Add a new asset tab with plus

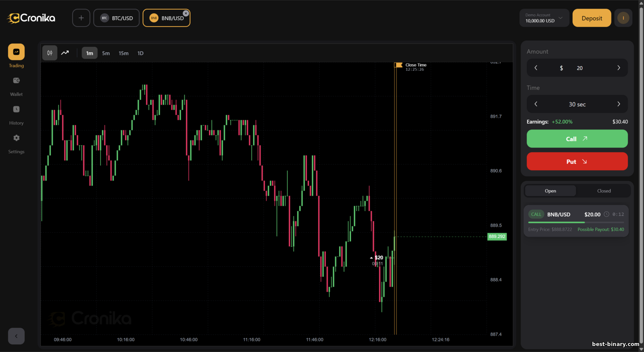[x=81, y=18]
